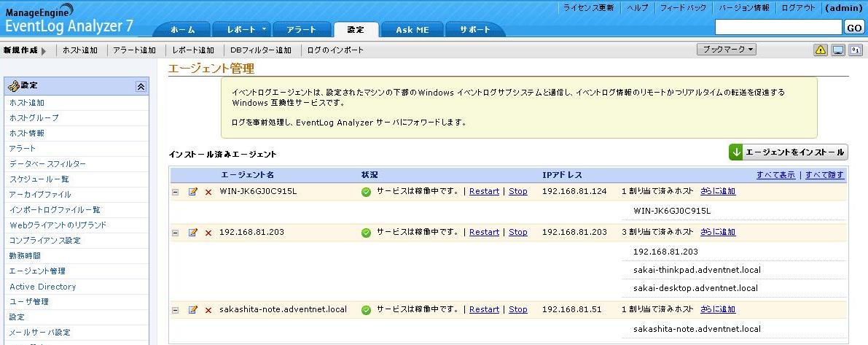Edit agent WIN-JK6GJ0C915L with pencil icon

pyautogui.click(x=192, y=192)
